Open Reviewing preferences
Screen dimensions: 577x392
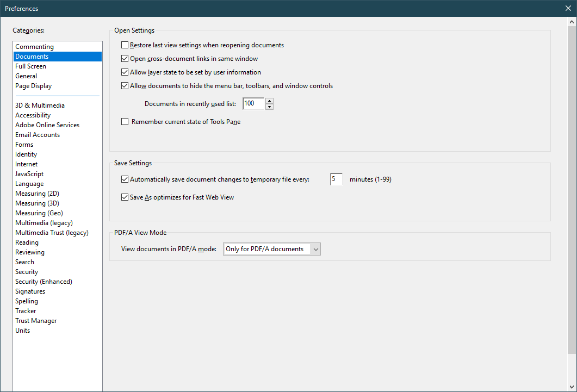point(58,252)
